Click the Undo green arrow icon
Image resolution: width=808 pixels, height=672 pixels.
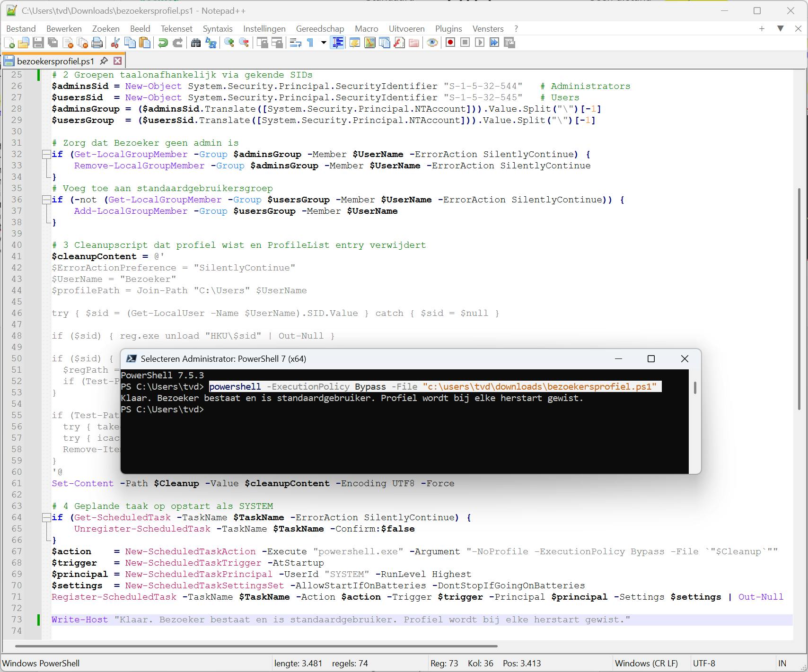[163, 43]
